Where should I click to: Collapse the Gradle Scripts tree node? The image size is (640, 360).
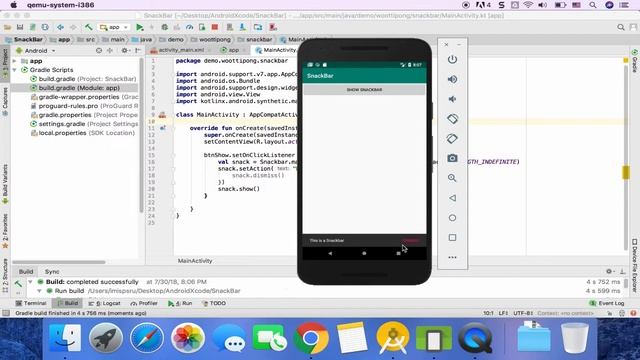coord(15,70)
